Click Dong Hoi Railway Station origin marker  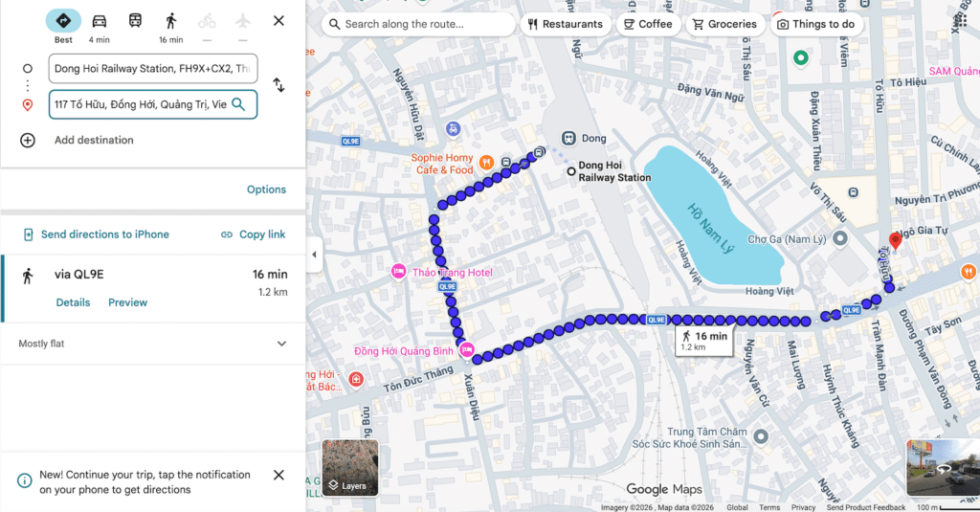pyautogui.click(x=571, y=171)
